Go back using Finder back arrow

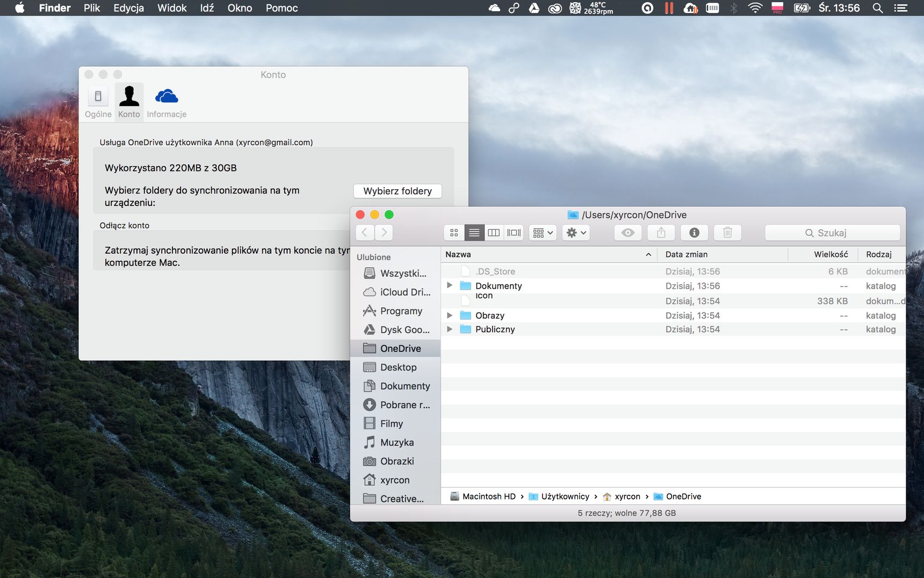pyautogui.click(x=365, y=233)
